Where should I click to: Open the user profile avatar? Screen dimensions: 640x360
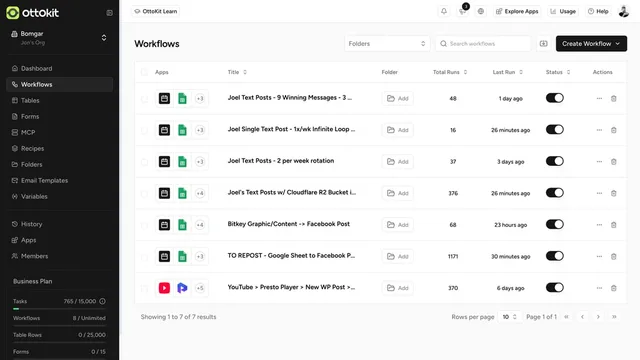pos(624,11)
